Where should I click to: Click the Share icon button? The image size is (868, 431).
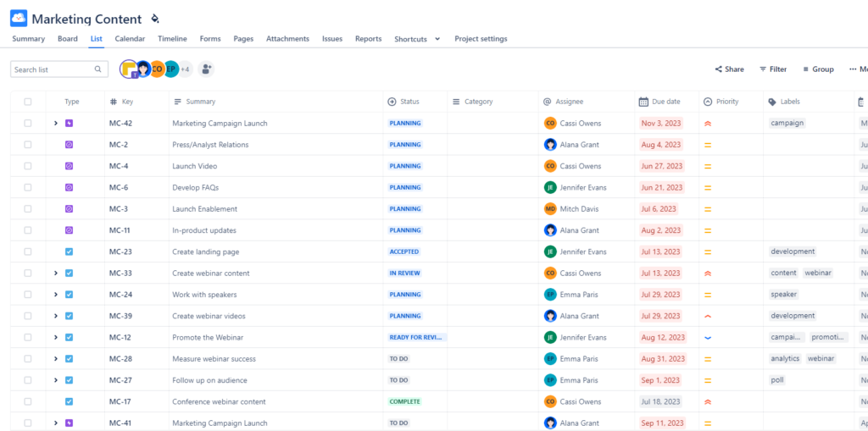pos(729,69)
